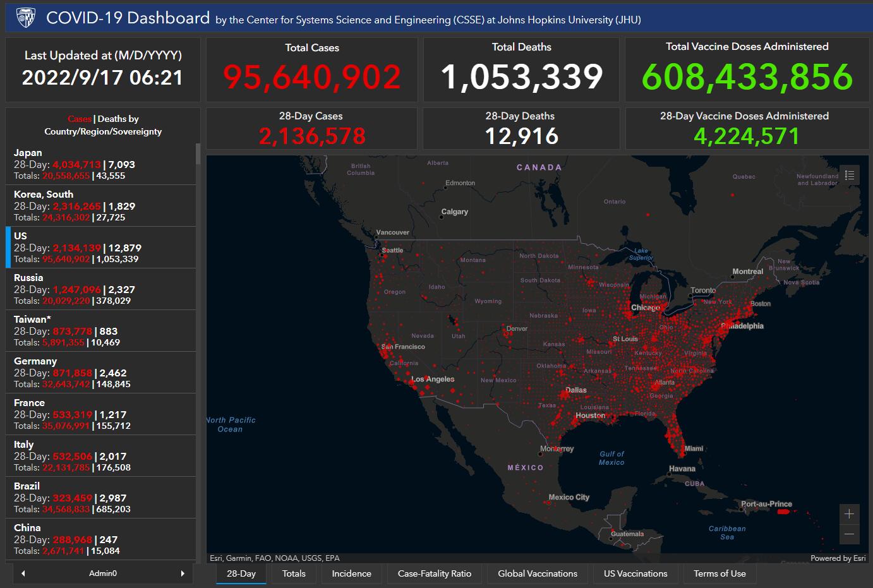Pick Brazil from the country list
Viewport: 873px width, 588px height.
[x=100, y=498]
